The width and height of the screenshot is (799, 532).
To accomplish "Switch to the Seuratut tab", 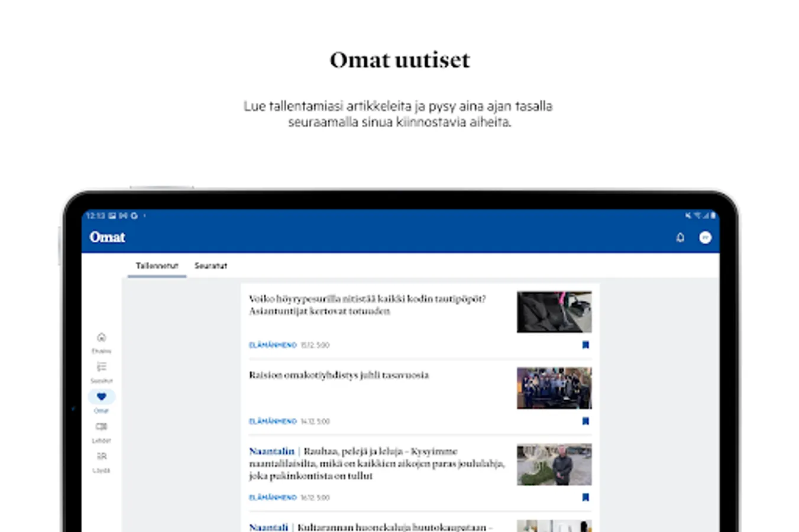I will point(210,265).
